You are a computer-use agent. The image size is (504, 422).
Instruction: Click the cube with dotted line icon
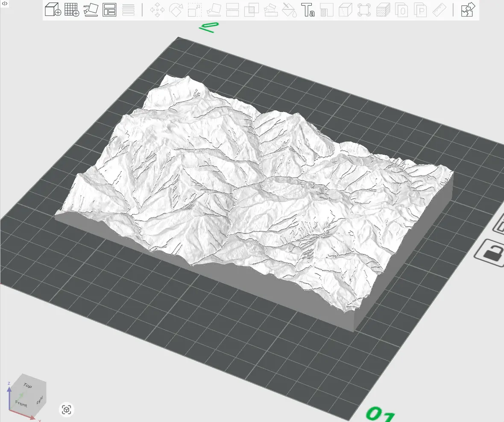(x=345, y=10)
